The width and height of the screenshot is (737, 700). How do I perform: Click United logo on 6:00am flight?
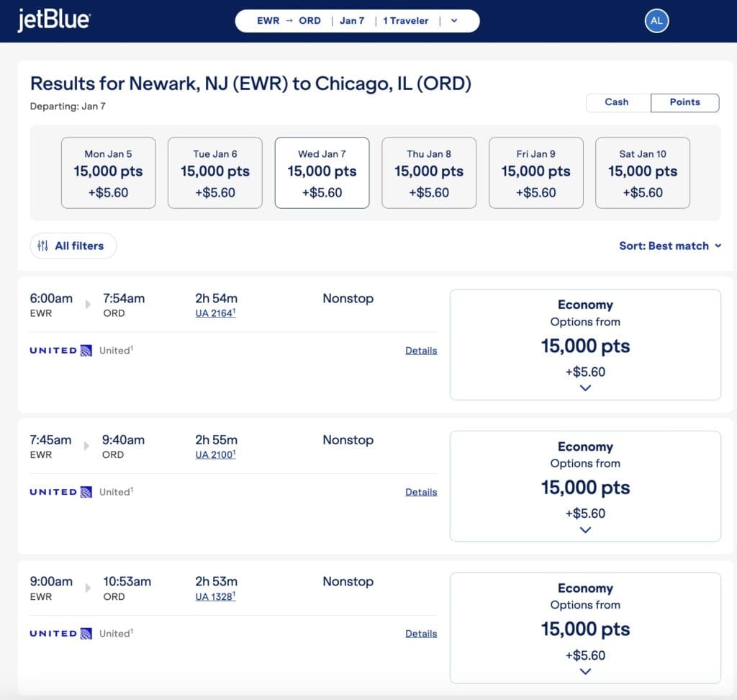point(60,351)
